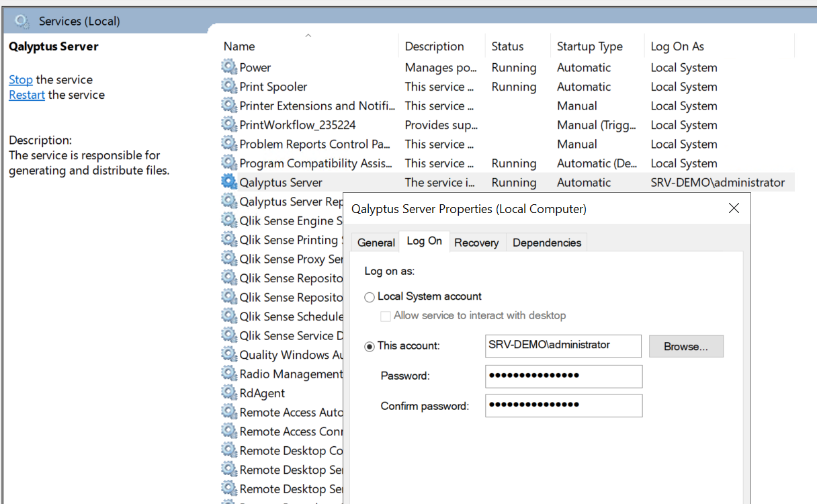The image size is (817, 504).
Task: Select the RdAgent service icon
Action: click(229, 393)
